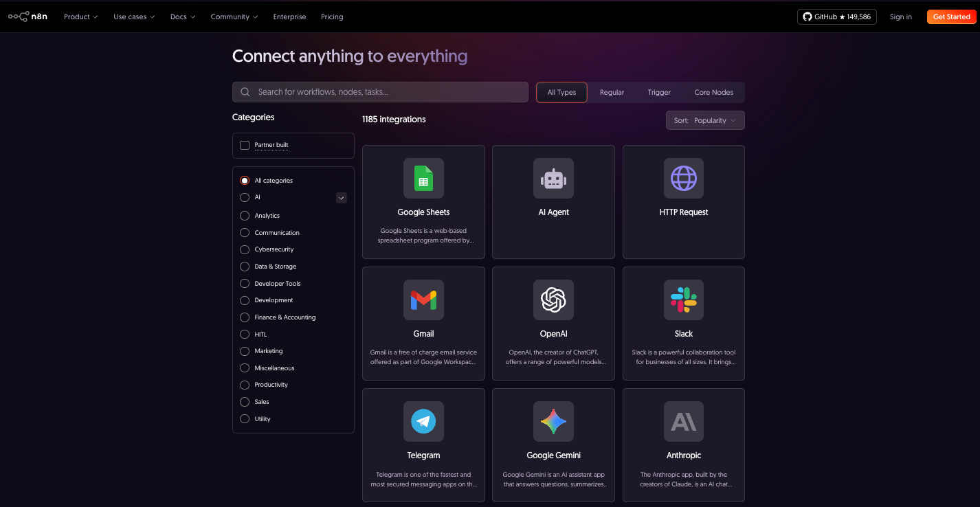The width and height of the screenshot is (980, 507).
Task: Select the HTTP Request globe icon
Action: pyautogui.click(x=683, y=179)
